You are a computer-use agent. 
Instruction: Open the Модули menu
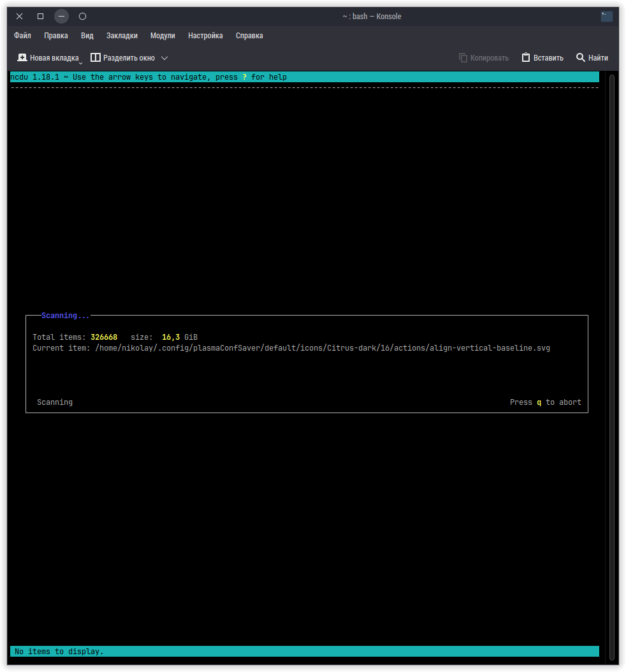click(163, 36)
